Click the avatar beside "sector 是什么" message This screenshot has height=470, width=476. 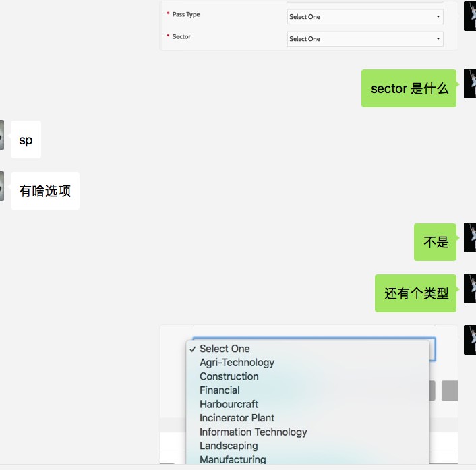(470, 84)
